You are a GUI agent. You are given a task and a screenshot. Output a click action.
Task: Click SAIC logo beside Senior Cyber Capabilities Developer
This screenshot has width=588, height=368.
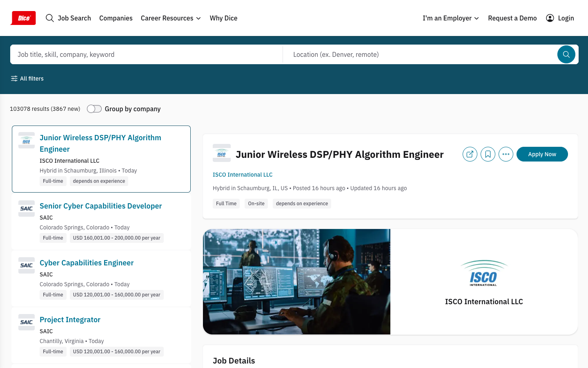click(x=27, y=209)
